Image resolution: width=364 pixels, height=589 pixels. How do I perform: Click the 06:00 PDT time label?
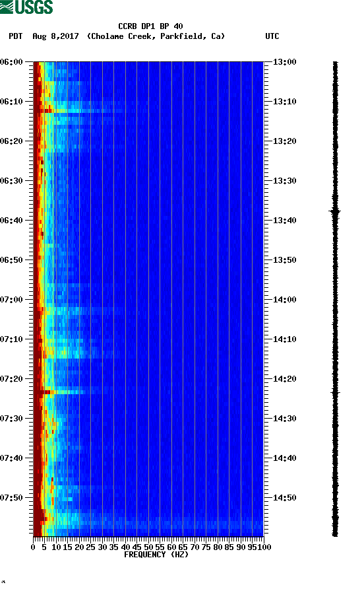(11, 62)
